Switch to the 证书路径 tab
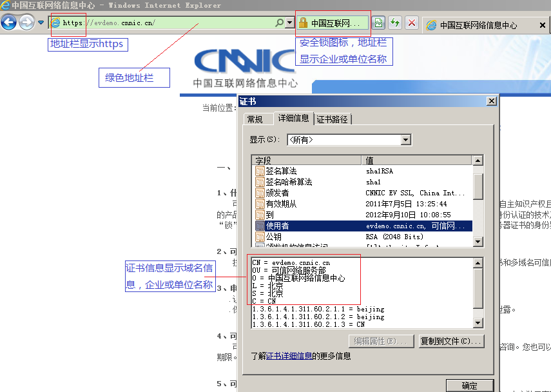This screenshot has height=392, width=551. coord(332,119)
